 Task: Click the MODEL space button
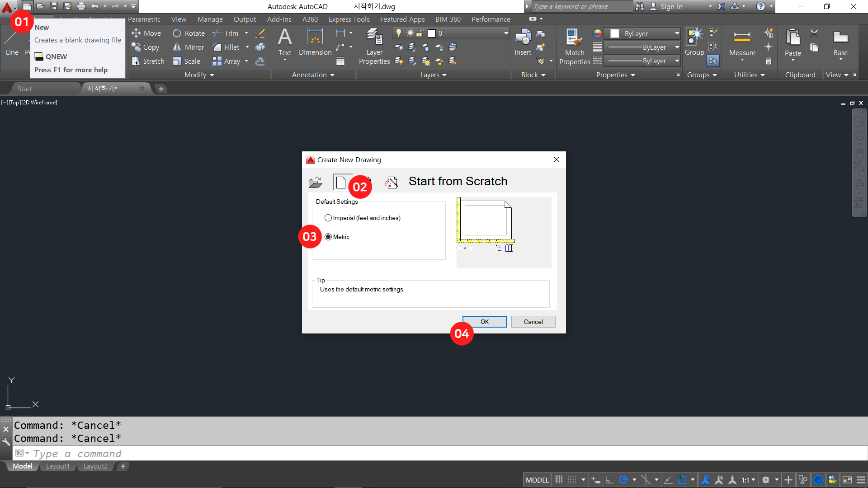pos(537,480)
